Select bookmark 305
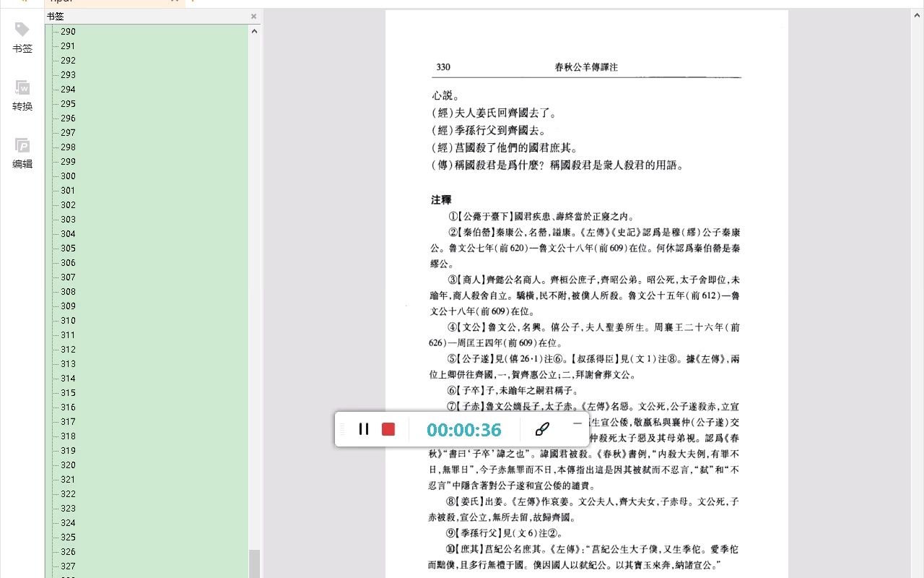The image size is (924, 578). click(68, 249)
